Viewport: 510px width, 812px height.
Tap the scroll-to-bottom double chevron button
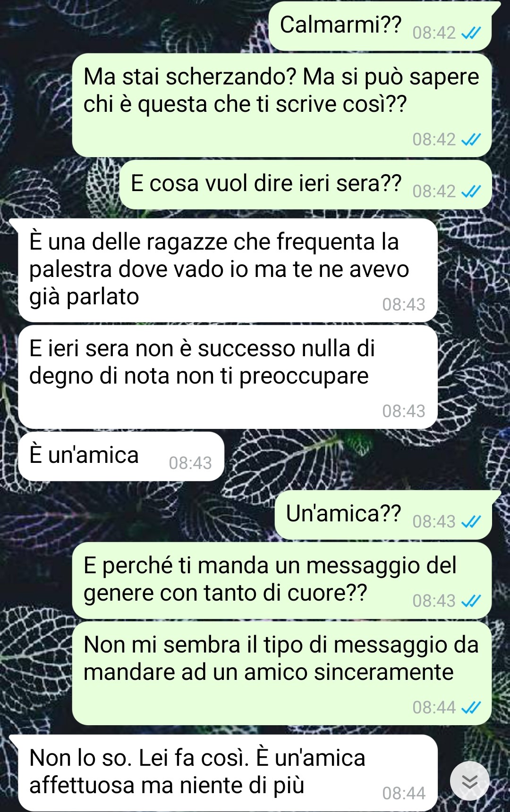[x=469, y=781]
